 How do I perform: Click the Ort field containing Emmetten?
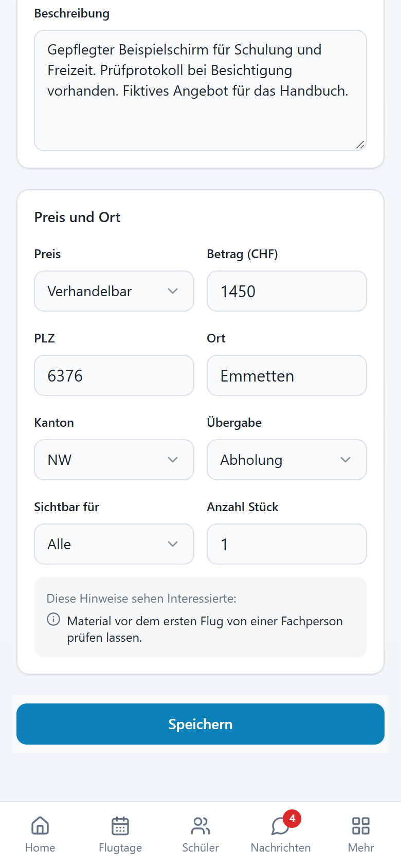pos(287,375)
